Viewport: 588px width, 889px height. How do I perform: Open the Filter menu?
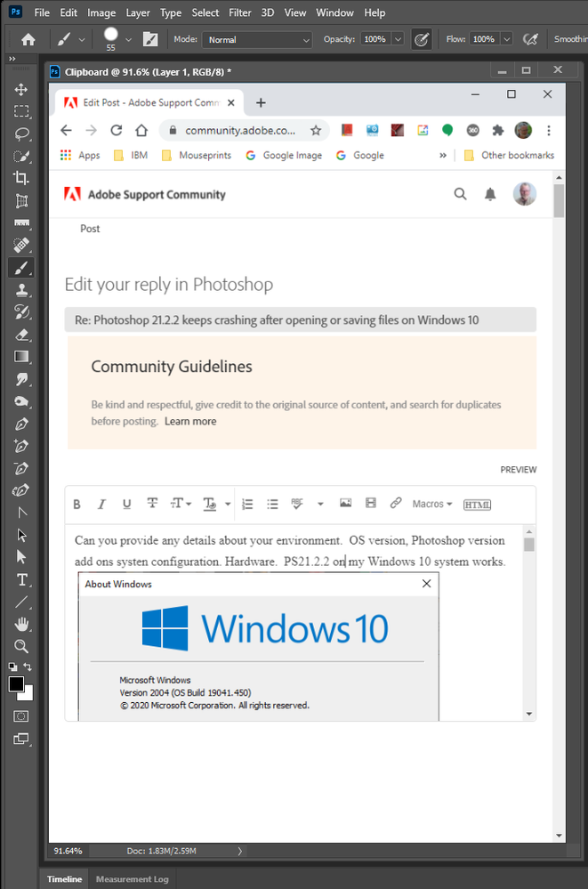pyautogui.click(x=240, y=12)
